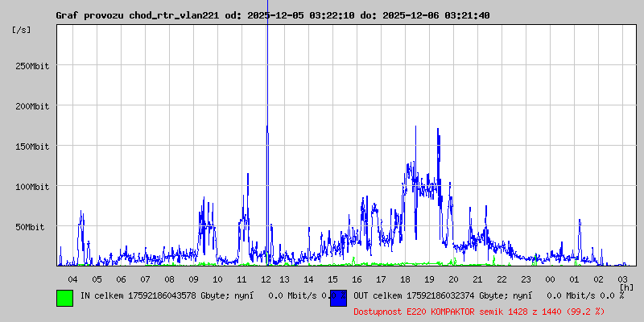Viewport: 644px width, 322px height.
Task: Click the hour '00' x-axis label
Action: pyautogui.click(x=551, y=279)
